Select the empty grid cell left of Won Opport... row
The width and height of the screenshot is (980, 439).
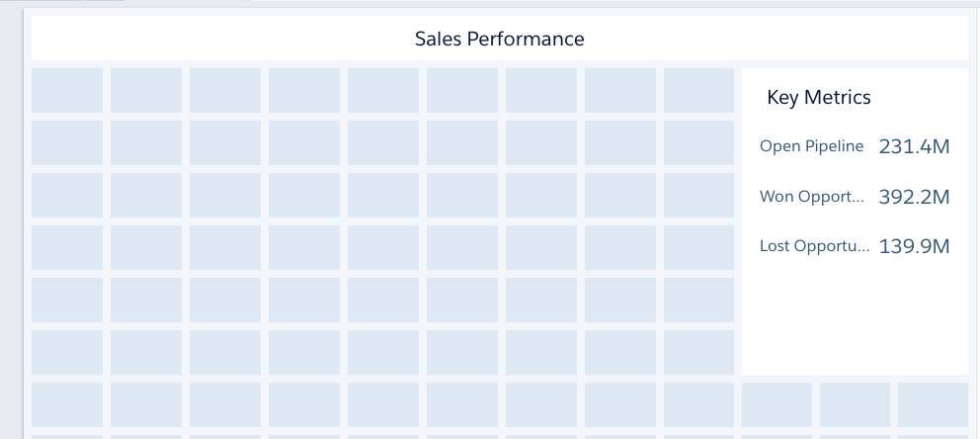coord(698,195)
